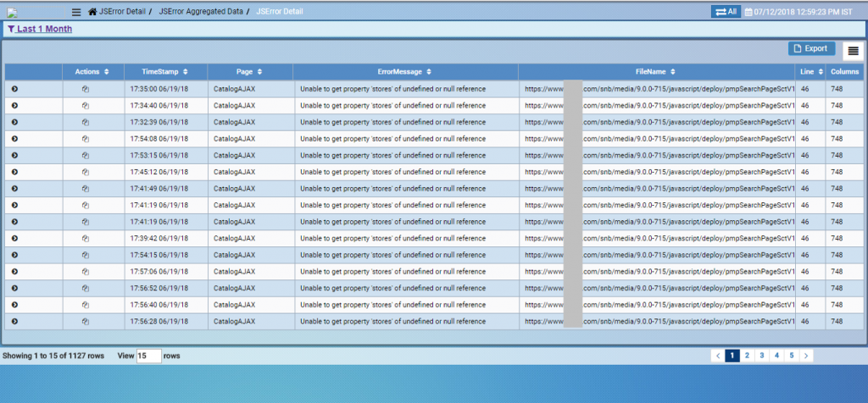Click the action icon for 17:56:28 row
The height and width of the screenshot is (403, 868).
pos(86,322)
